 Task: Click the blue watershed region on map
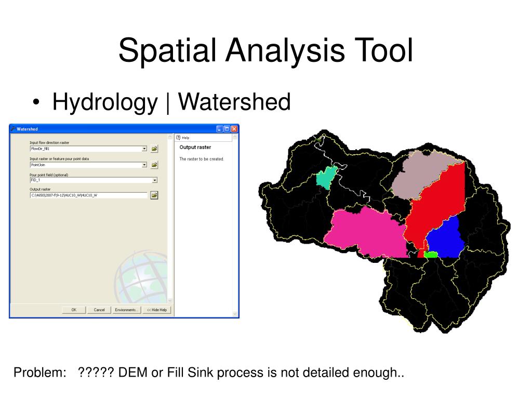pos(445,238)
